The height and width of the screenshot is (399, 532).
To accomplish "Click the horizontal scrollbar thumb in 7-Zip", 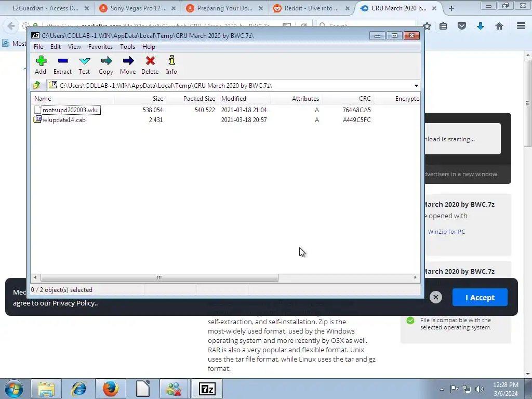I will (159, 277).
